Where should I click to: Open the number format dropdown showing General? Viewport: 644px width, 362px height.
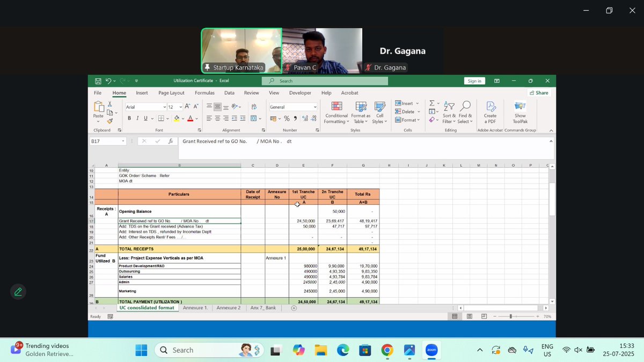click(x=315, y=107)
